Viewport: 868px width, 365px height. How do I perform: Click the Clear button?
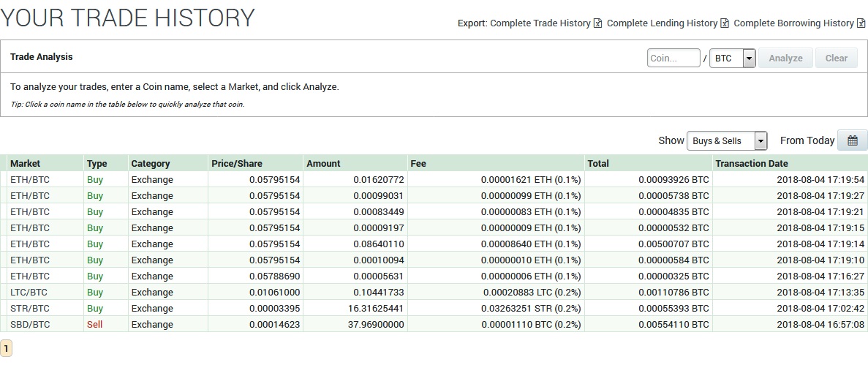pos(837,58)
